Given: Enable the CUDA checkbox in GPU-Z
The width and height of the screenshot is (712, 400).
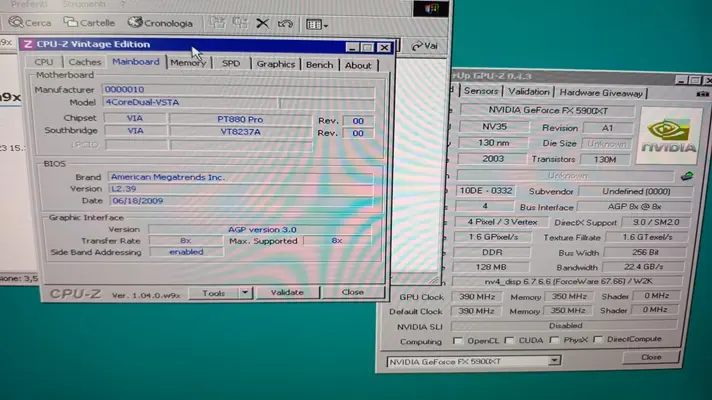Looking at the screenshot, I should pos(509,340).
